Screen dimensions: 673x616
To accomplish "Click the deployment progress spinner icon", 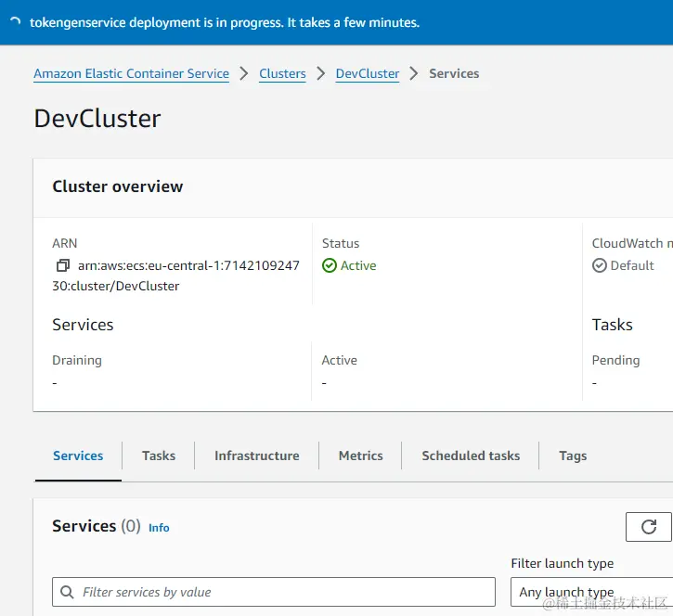I will pyautogui.click(x=16, y=21).
